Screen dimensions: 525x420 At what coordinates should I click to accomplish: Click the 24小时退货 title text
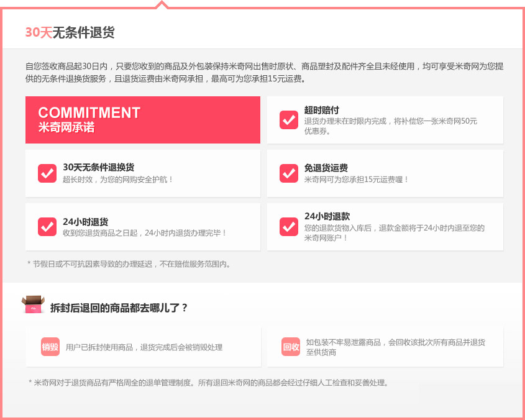[x=85, y=222]
